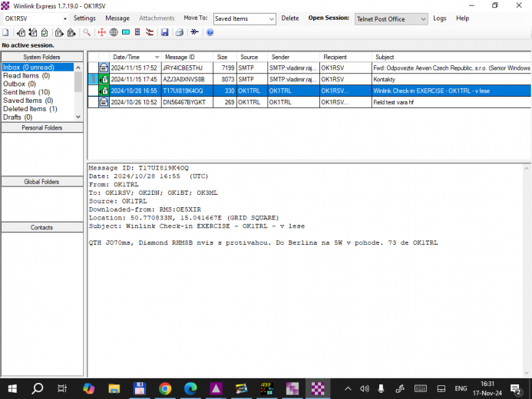Screen dimensions: 532x399
Task: Select the Sent Items (10) folder
Action: tap(26, 92)
